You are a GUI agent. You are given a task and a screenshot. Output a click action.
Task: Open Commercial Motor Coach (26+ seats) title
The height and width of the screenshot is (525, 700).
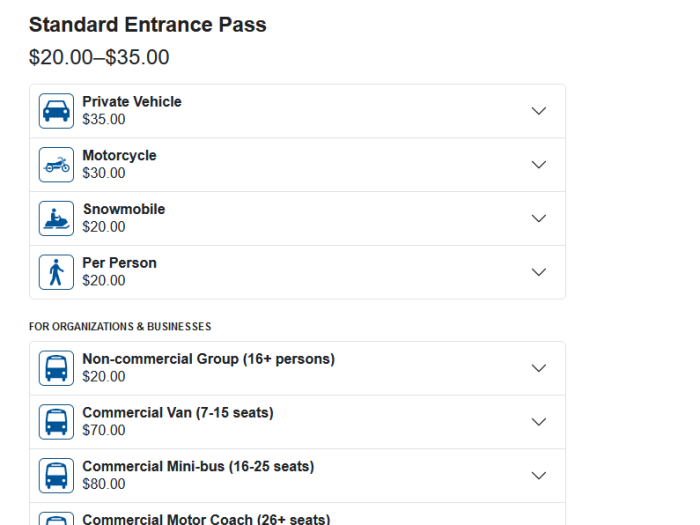206,519
